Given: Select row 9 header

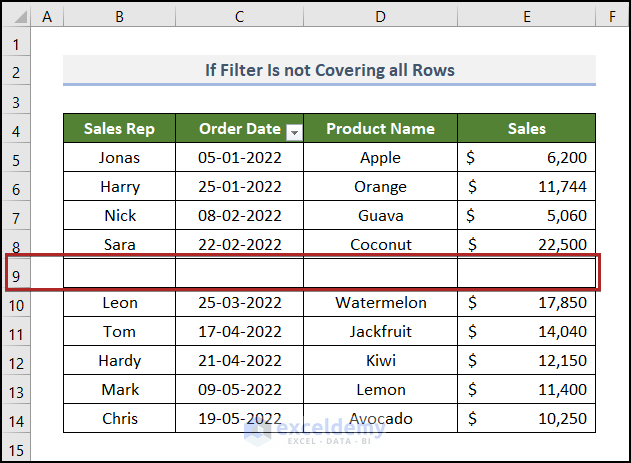Looking at the screenshot, I should coord(17,274).
